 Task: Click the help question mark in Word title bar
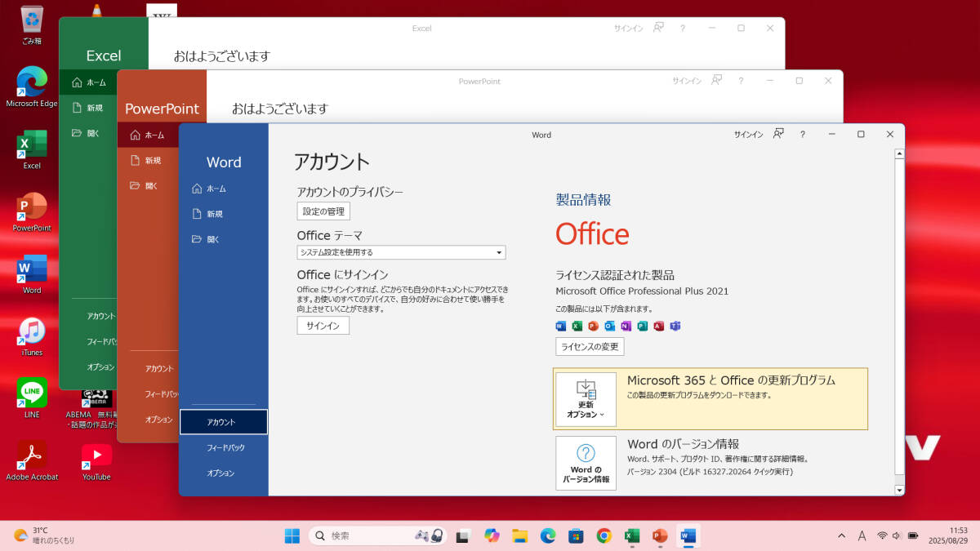click(803, 135)
